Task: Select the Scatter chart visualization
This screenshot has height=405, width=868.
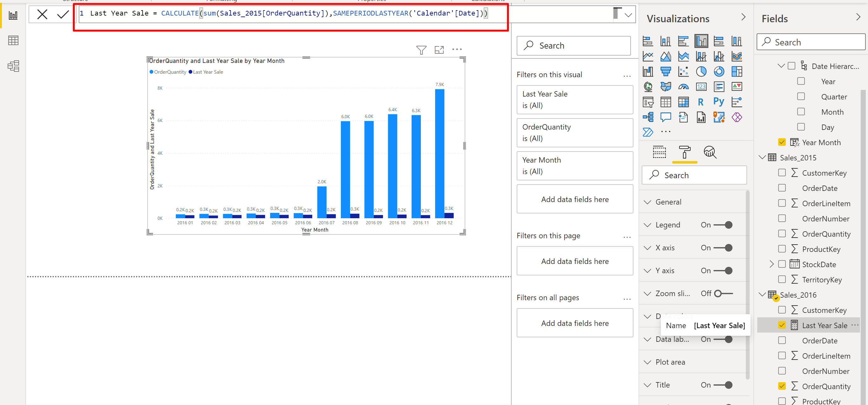Action: click(683, 71)
